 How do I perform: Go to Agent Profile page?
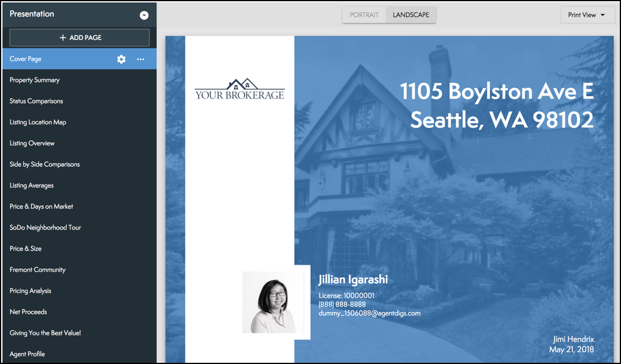[x=27, y=355]
